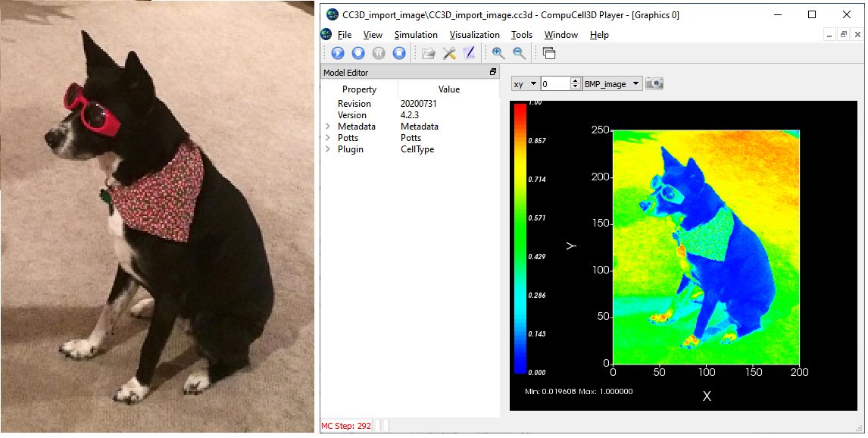Viewport: 868px width, 438px height.
Task: Stop the simulation with the toolbar icon
Action: point(399,53)
